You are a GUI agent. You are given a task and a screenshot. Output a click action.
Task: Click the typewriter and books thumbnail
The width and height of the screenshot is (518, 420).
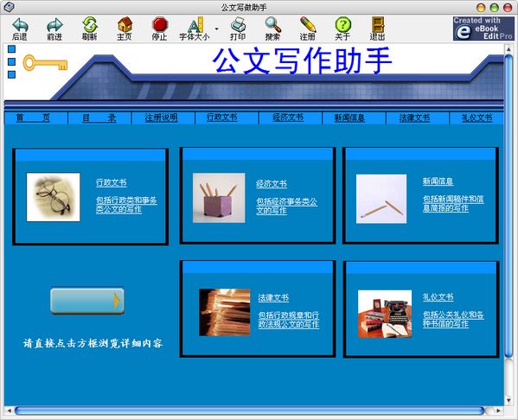pos(385,314)
